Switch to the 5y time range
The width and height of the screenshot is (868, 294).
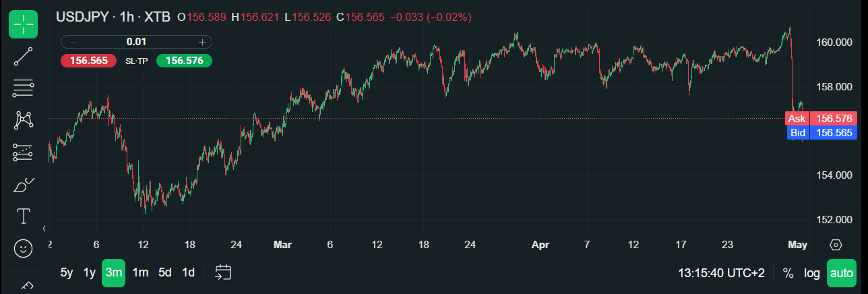pos(67,273)
